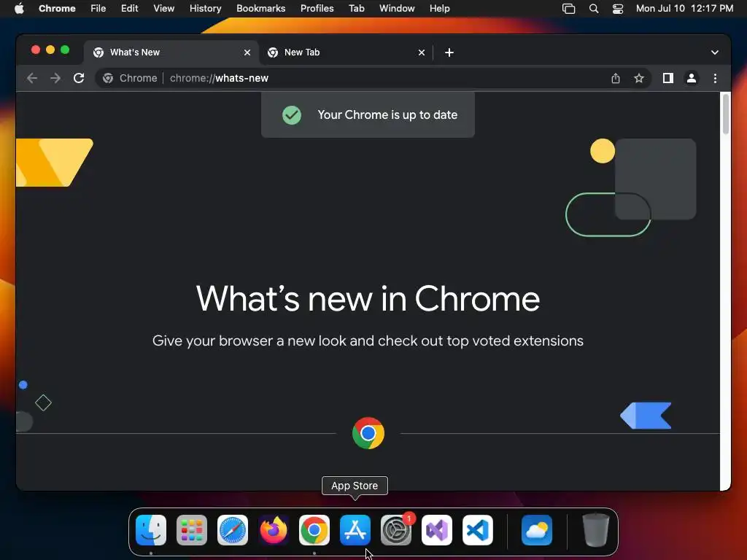This screenshot has width=747, height=560.
Task: Open Finder from the Dock
Action: (x=151, y=530)
